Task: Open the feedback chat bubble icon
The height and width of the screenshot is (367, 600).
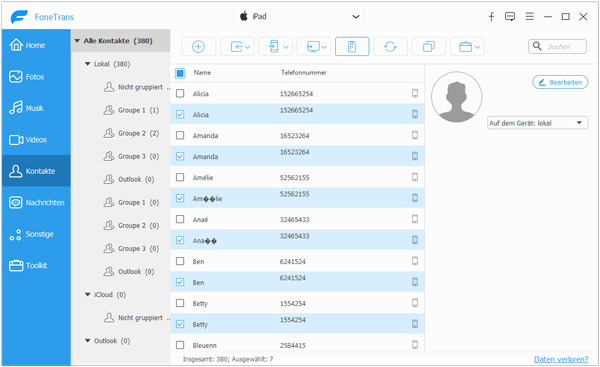Action: click(510, 16)
